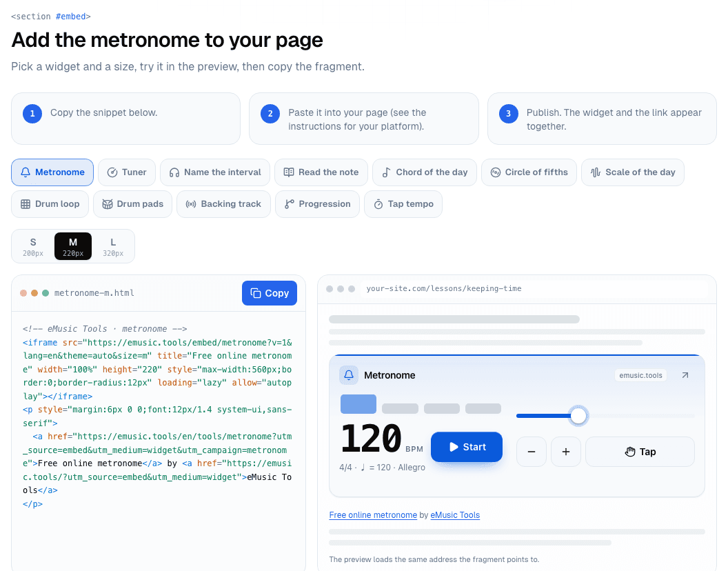728x571 pixels.
Task: Click disc icon on Circle of fifths
Action: tap(496, 172)
